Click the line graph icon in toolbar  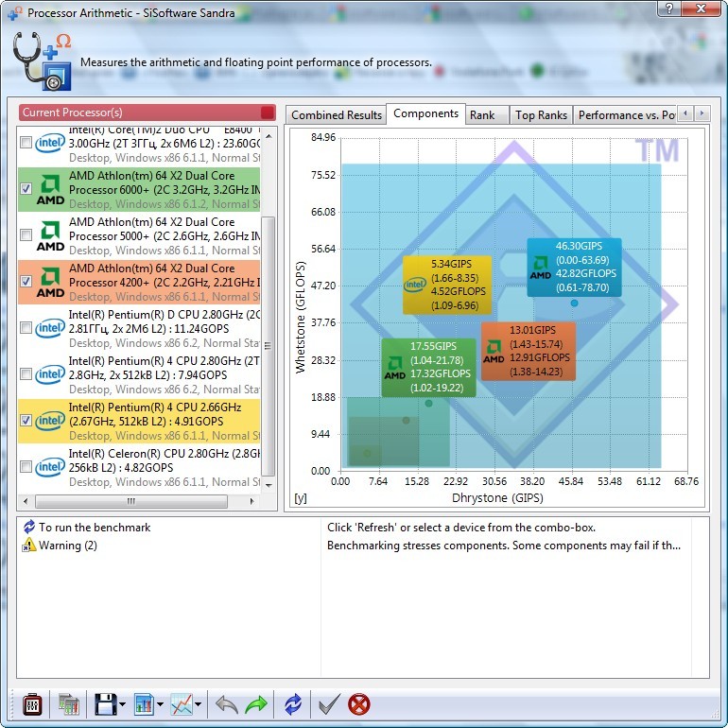pyautogui.click(x=182, y=704)
